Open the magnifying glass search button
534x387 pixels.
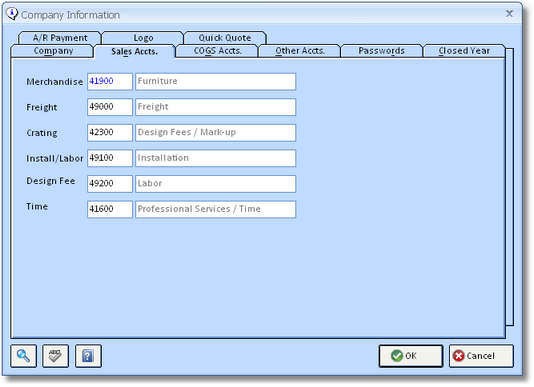(x=23, y=356)
